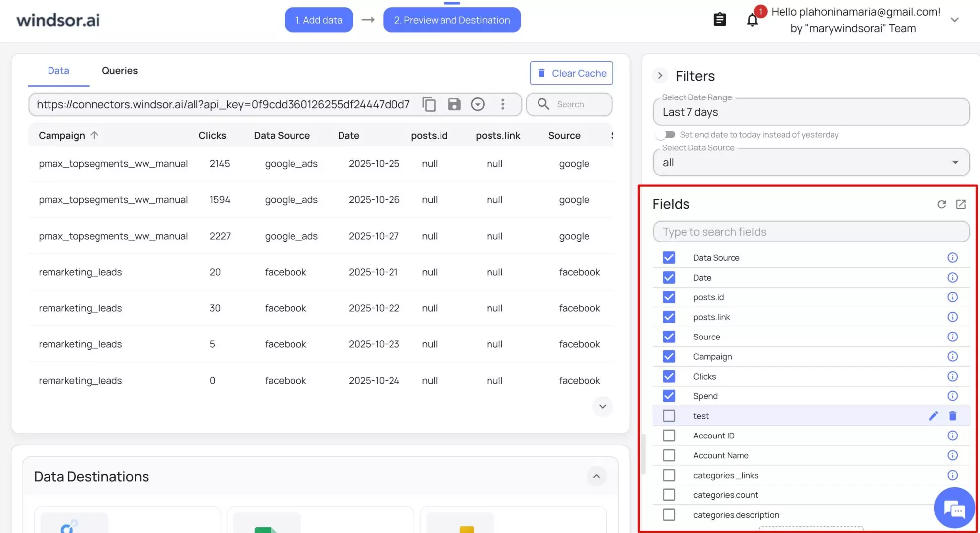Delete the test custom field
Screen dimensions: 980x533
(952, 416)
